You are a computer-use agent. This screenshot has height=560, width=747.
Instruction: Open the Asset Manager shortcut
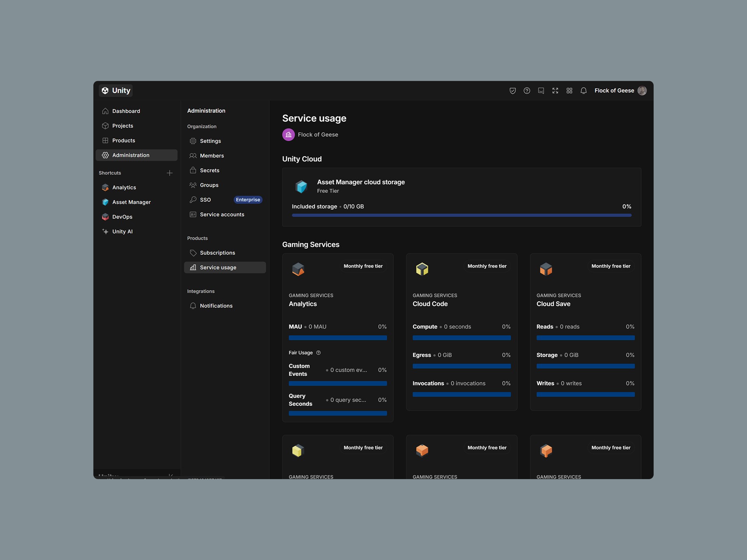click(131, 202)
